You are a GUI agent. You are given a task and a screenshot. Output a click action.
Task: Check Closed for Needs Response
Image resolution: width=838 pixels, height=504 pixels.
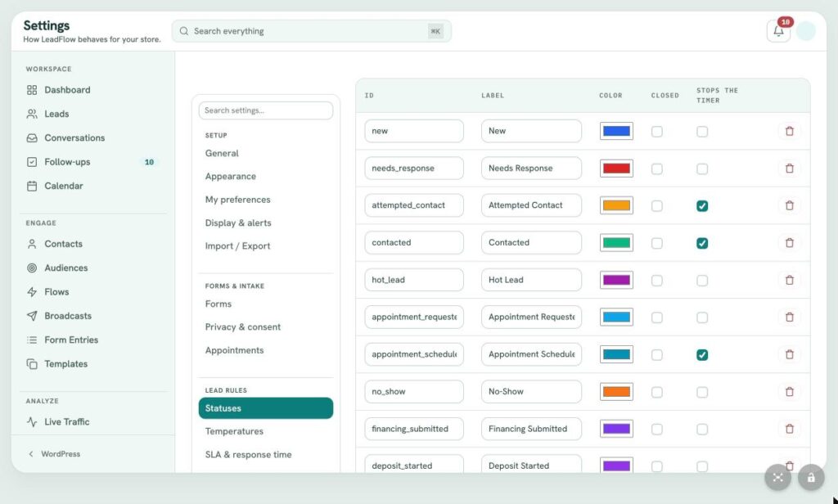point(657,169)
